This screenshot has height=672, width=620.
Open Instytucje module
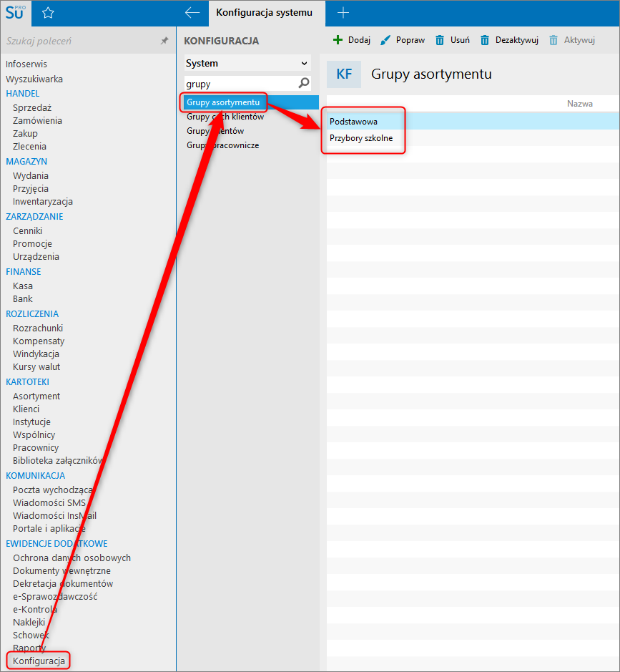[31, 422]
